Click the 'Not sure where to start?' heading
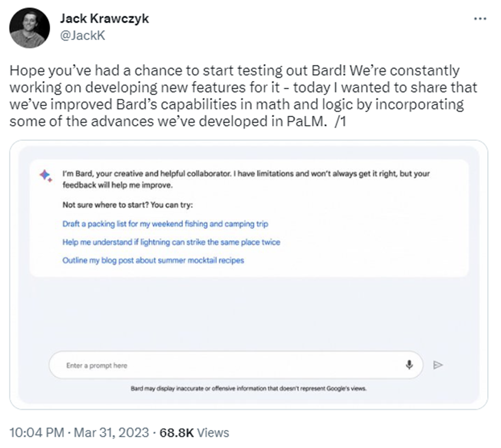The height and width of the screenshot is (448, 501). point(127,205)
